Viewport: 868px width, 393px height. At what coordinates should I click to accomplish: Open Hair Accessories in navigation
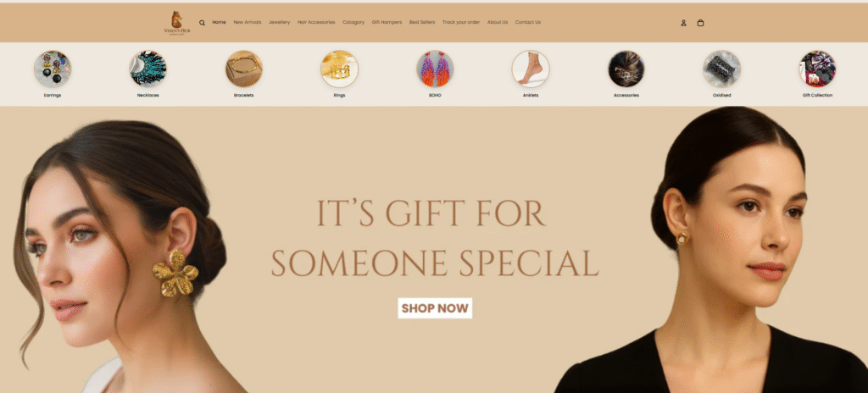point(316,23)
